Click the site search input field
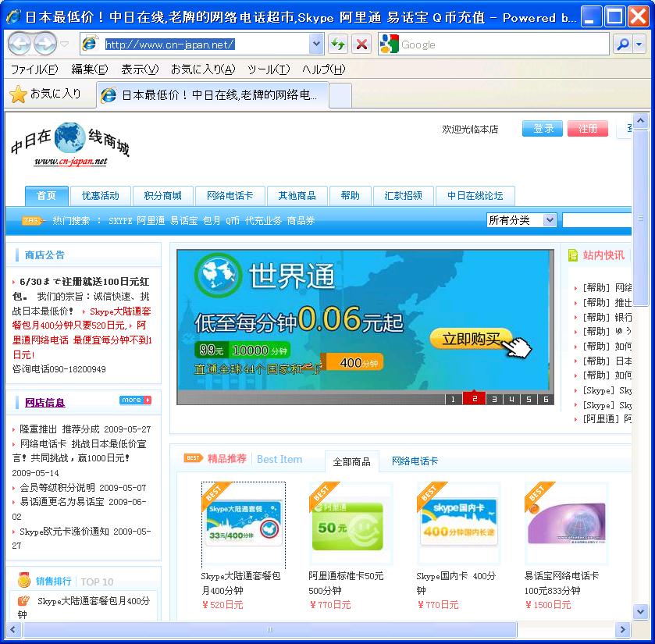Screen dimensions: 655x644 point(597,220)
